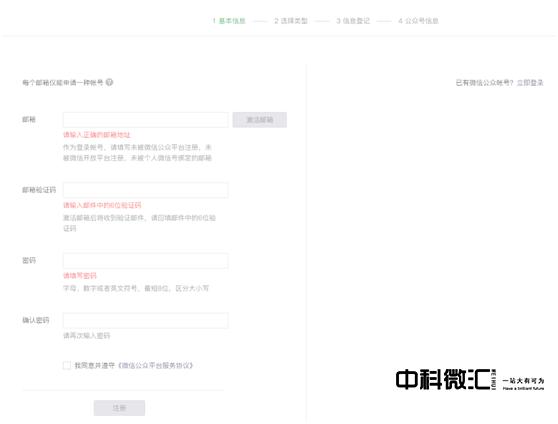Focus the 邮箱 input field
The width and height of the screenshot is (558, 424).
146,120
